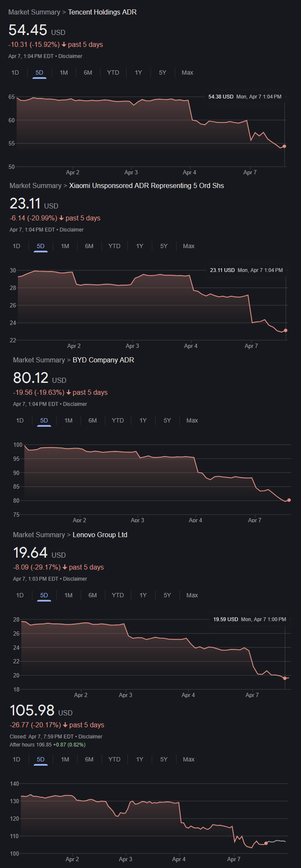Select the 5D tab for Tencent Holdings ADR
Image resolution: width=301 pixels, height=868 pixels.
(x=39, y=72)
